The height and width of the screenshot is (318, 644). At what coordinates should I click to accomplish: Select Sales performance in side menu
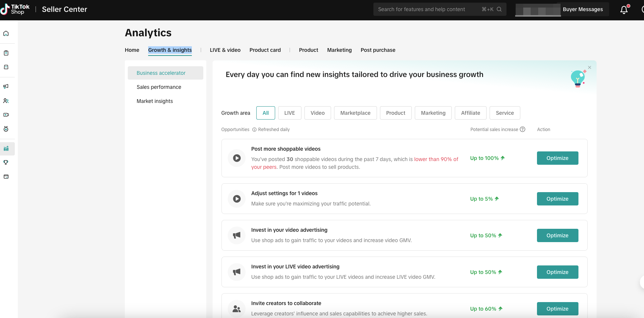pos(159,87)
